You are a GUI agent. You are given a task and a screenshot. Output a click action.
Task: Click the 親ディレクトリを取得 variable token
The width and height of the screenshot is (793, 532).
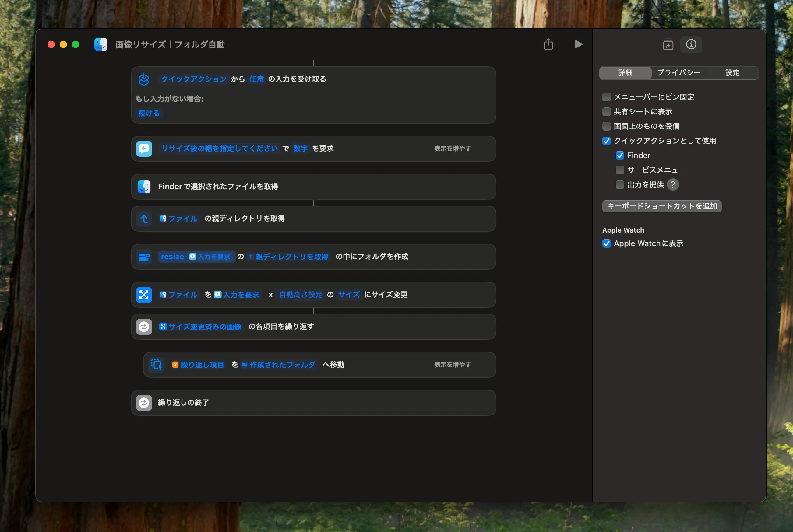click(x=288, y=257)
